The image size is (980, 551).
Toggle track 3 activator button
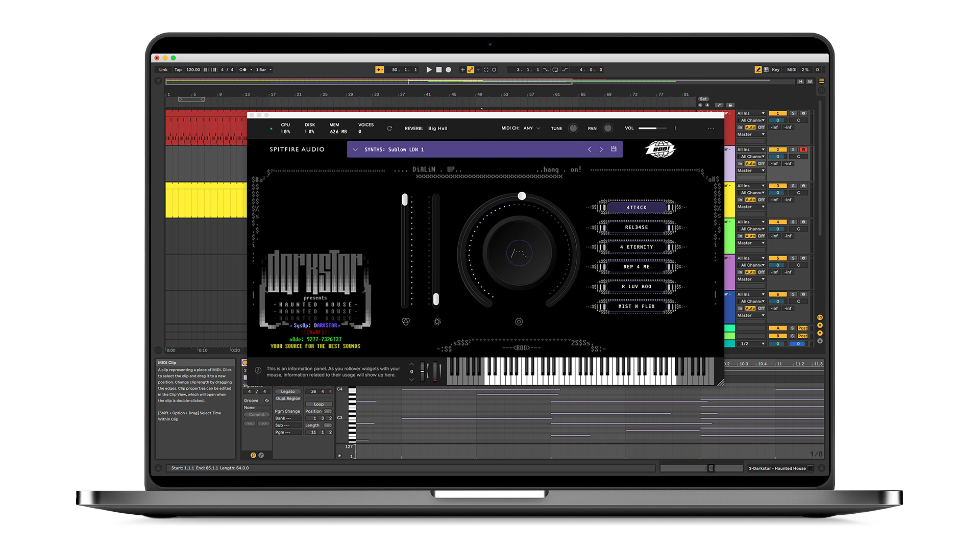click(777, 186)
